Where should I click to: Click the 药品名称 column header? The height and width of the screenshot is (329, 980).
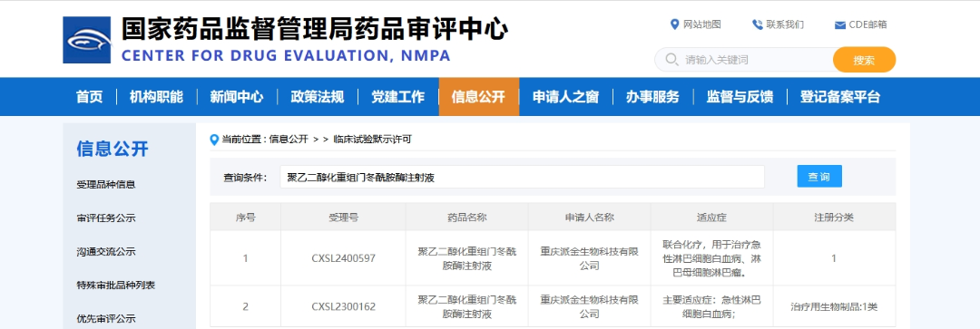pyautogui.click(x=467, y=218)
